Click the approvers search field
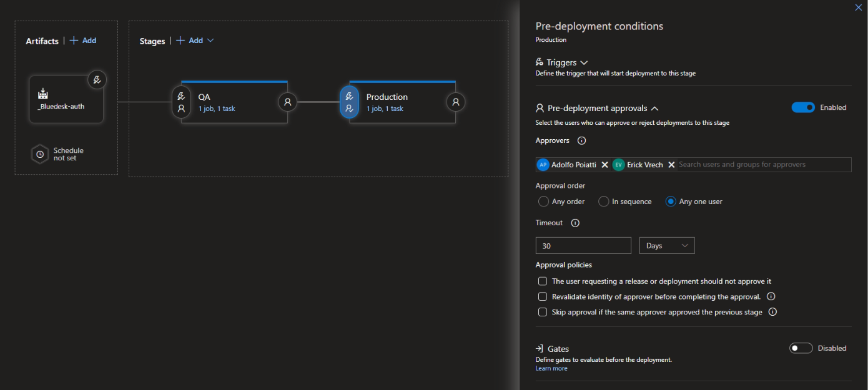Image resolution: width=868 pixels, height=390 pixels. [764, 165]
